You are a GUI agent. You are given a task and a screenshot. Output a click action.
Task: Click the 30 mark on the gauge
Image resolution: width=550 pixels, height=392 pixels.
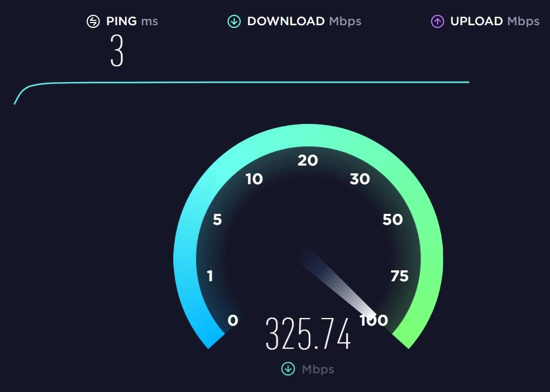[360, 179]
